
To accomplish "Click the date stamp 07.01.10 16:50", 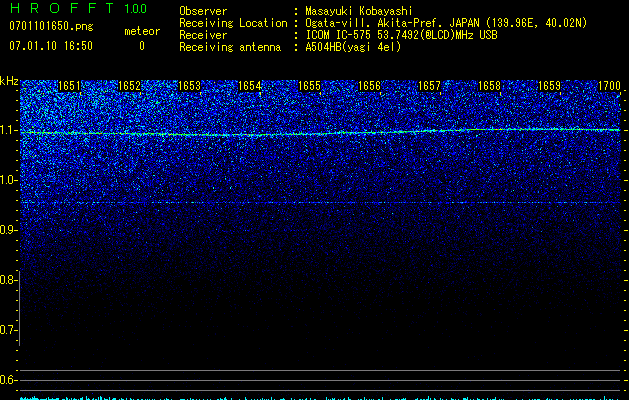I will coord(51,46).
